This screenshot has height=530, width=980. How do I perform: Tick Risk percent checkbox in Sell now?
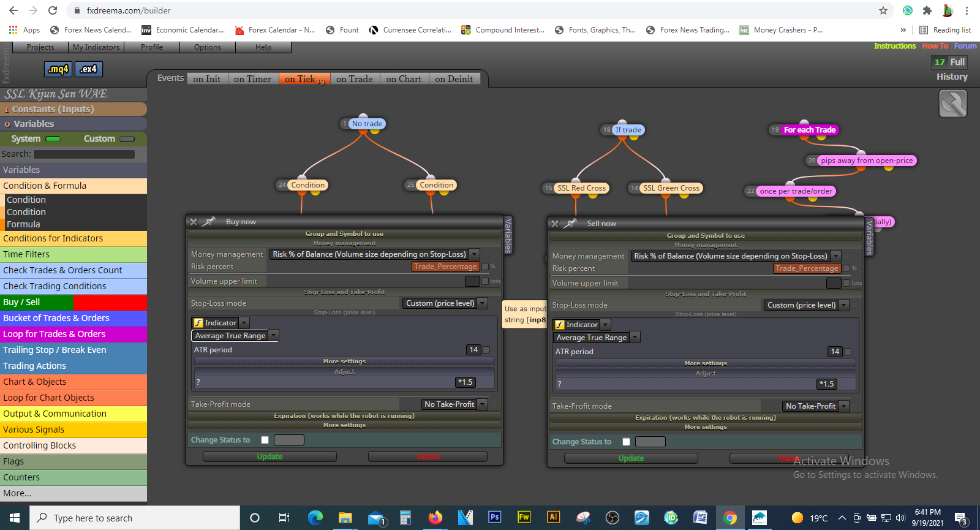tap(846, 268)
